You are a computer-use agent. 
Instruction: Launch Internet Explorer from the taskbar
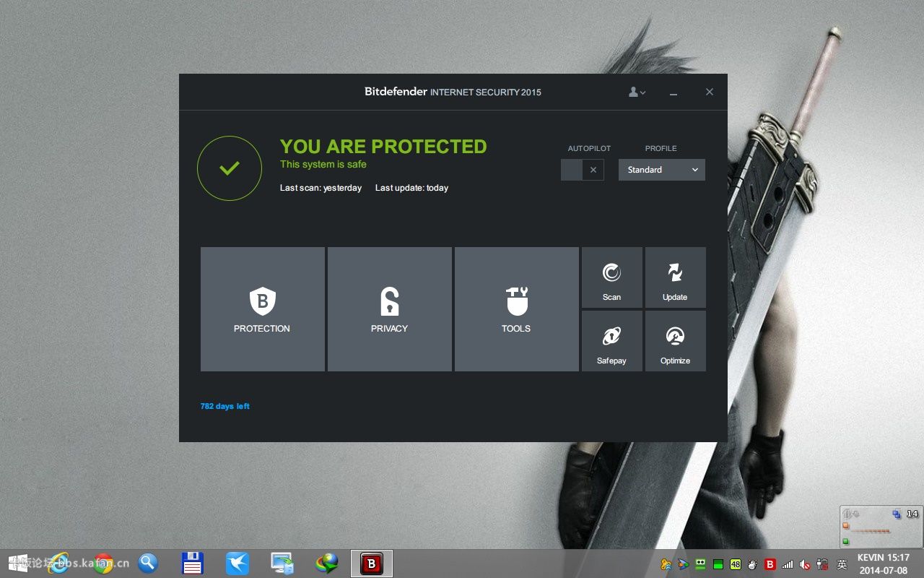58,563
